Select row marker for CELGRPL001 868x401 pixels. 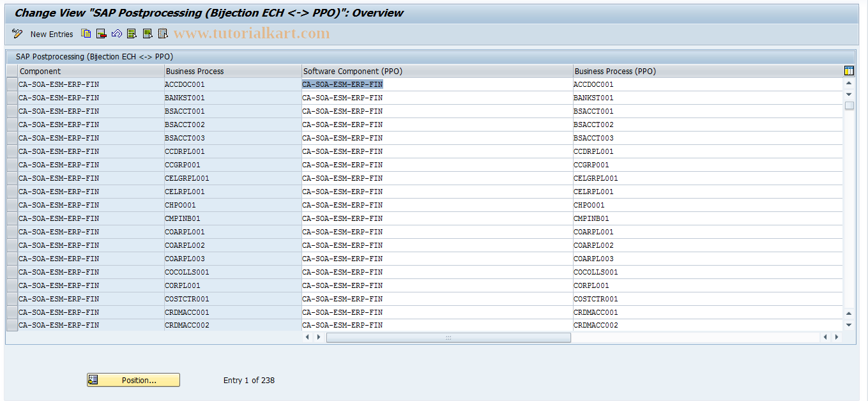click(x=12, y=178)
